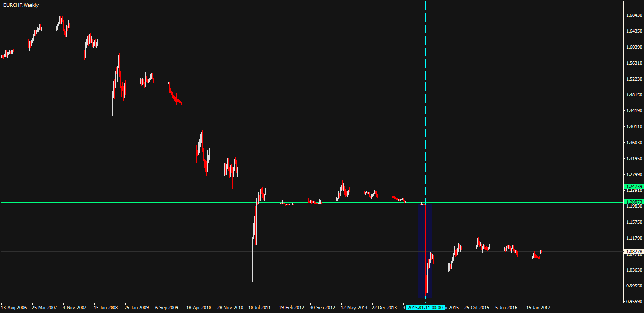This screenshot has height=313, width=644.
Task: Click the 15 Jan 2017 date label
Action: click(x=538, y=307)
